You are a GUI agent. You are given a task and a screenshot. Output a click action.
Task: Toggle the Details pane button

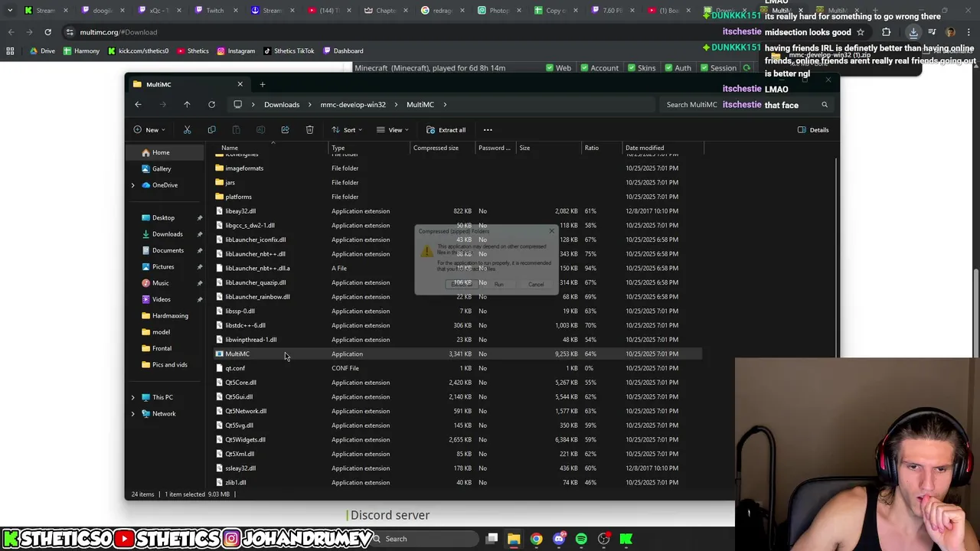[813, 130]
